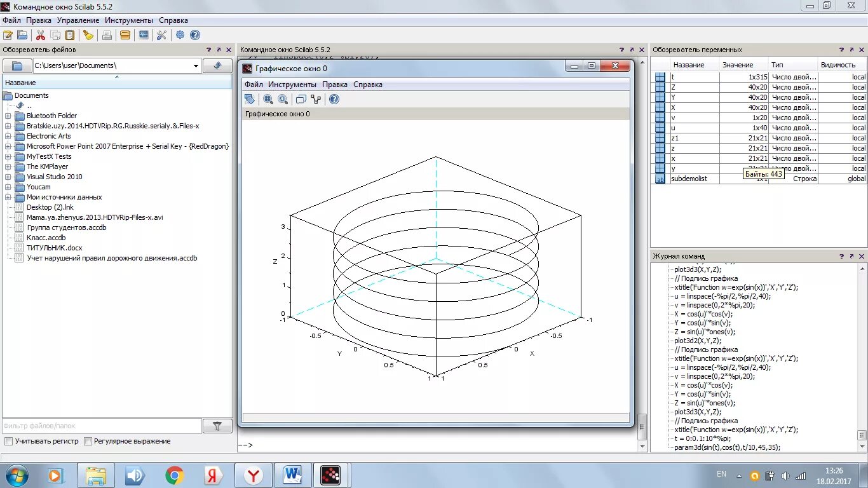Toggle datatip mode in graphic window toolbar

(301, 99)
